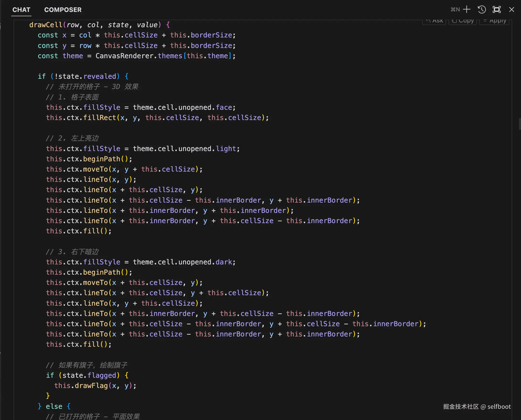Start a new chat with plus icon

coord(467,10)
